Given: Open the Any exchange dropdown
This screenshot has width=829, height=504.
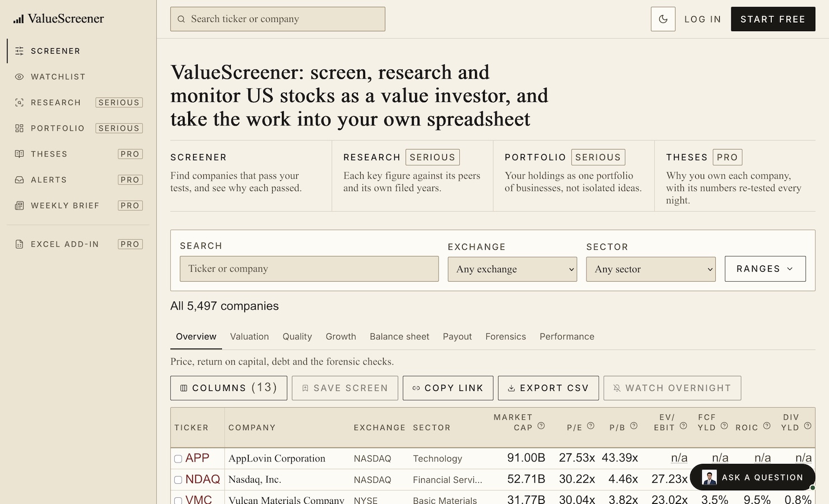Looking at the screenshot, I should coord(513,269).
